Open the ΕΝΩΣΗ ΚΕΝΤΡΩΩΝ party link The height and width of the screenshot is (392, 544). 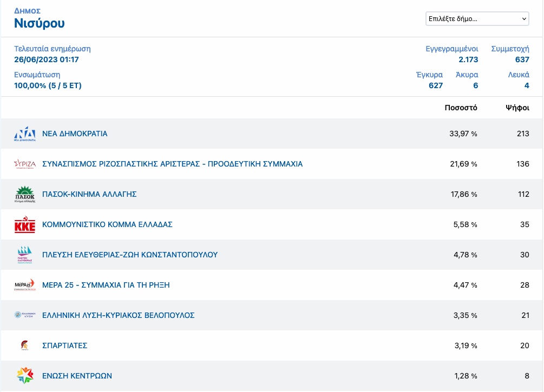77,376
